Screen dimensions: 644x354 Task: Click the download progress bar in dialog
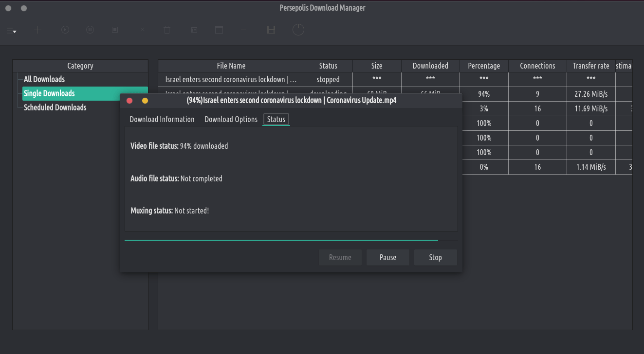tap(291, 240)
